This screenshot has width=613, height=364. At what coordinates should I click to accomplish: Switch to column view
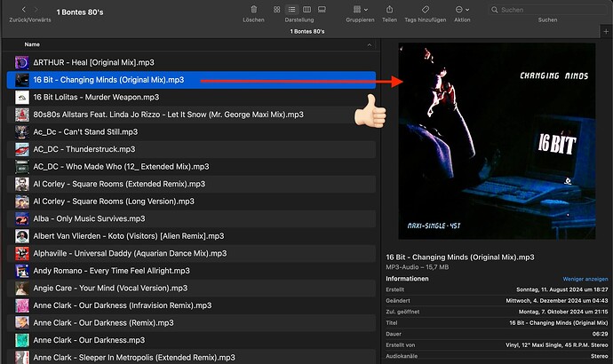[x=306, y=10]
